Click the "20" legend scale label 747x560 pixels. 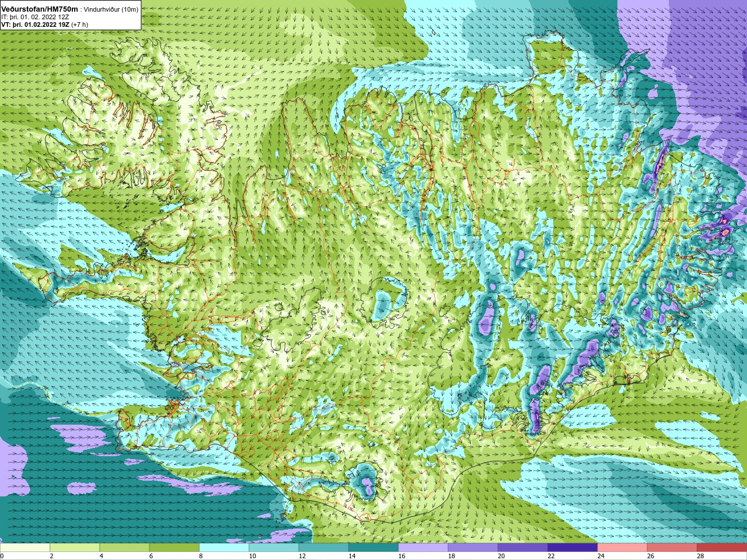[x=501, y=556]
